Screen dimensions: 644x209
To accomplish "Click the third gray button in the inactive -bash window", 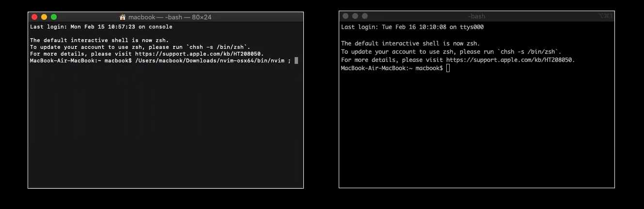I will 365,16.
